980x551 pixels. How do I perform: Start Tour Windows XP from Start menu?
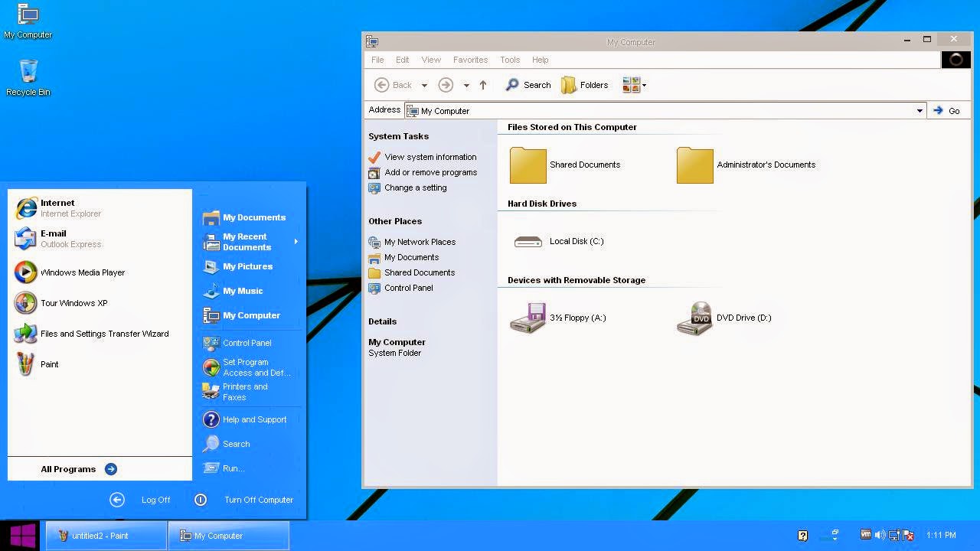tap(61, 303)
